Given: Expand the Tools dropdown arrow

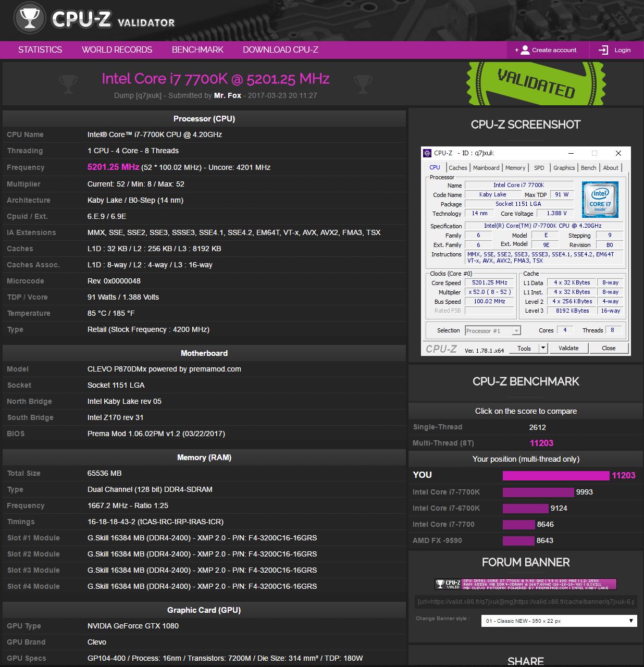Looking at the screenshot, I should coord(543,348).
